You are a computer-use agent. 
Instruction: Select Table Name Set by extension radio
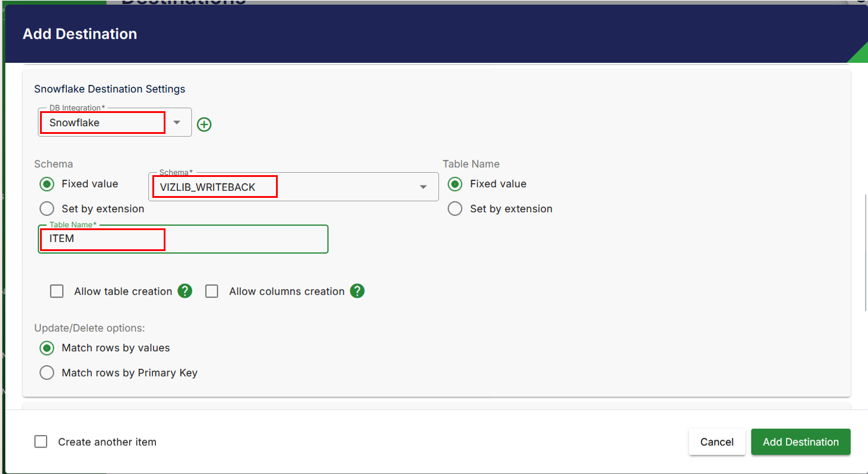point(455,209)
